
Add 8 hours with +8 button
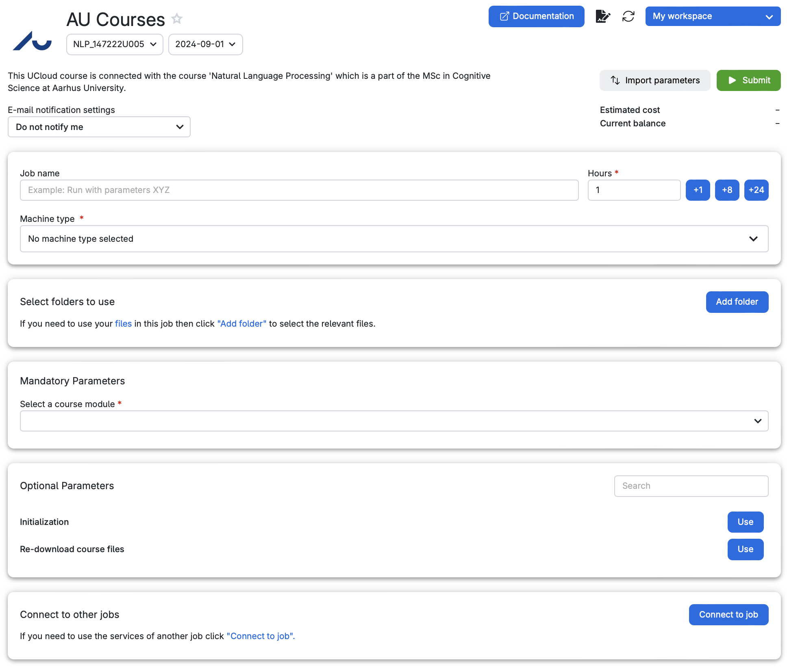coord(727,190)
